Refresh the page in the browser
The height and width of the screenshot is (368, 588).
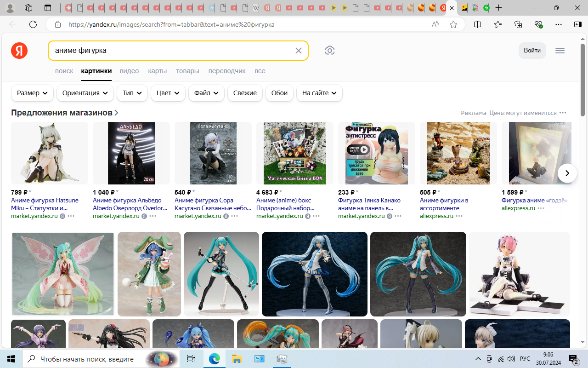pyautogui.click(x=33, y=24)
